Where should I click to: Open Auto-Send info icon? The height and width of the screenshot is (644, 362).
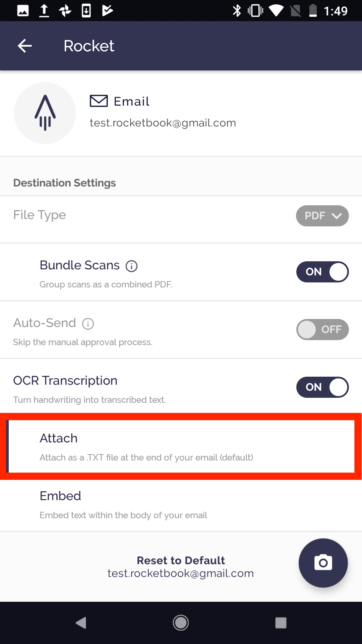tap(88, 324)
